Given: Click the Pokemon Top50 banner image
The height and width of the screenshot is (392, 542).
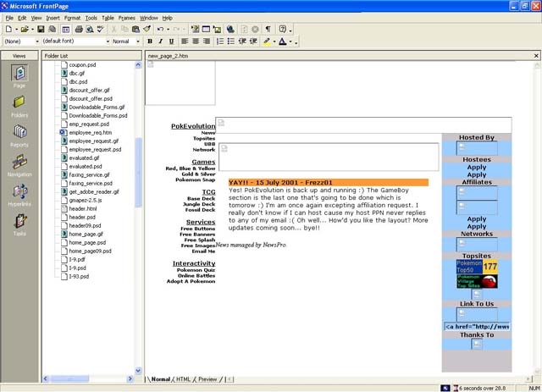Looking at the screenshot, I should pos(477,267).
